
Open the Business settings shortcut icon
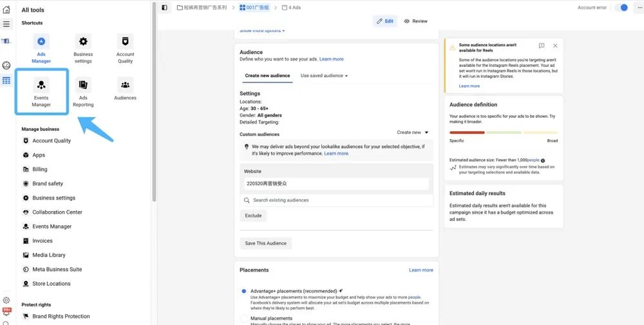[x=83, y=41]
